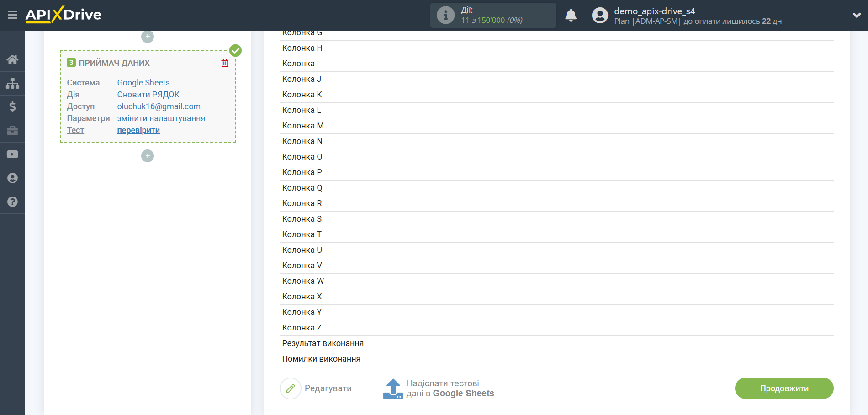Open the hamburger menu in the header

click(12, 15)
